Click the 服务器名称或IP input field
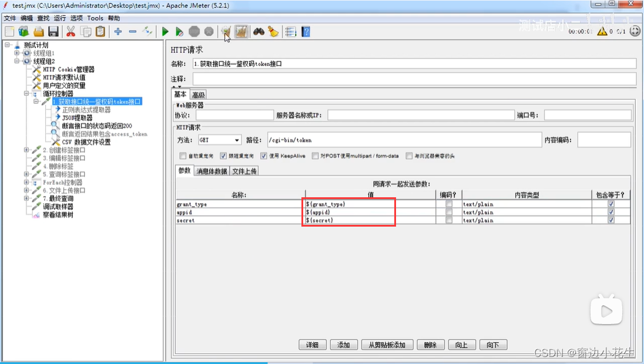Screen dimensions: 644x364 [421, 115]
